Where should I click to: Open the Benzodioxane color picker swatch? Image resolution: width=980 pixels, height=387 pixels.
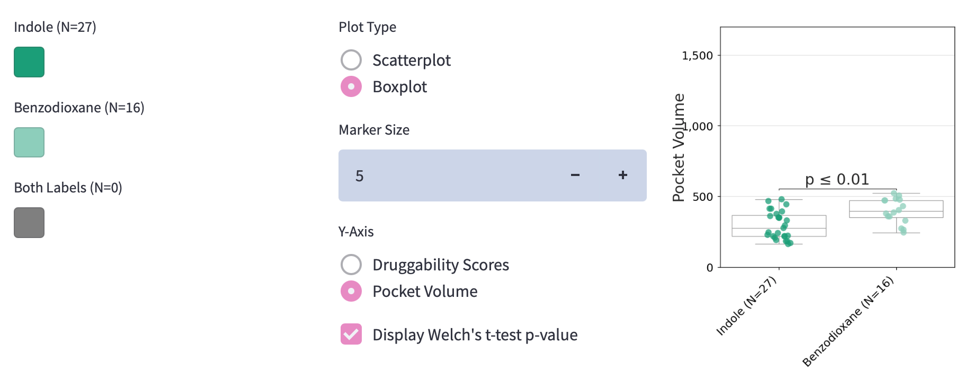point(29,142)
